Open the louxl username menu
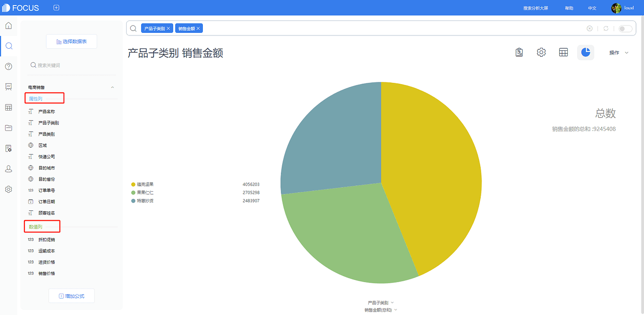The height and width of the screenshot is (315, 644). (x=628, y=8)
